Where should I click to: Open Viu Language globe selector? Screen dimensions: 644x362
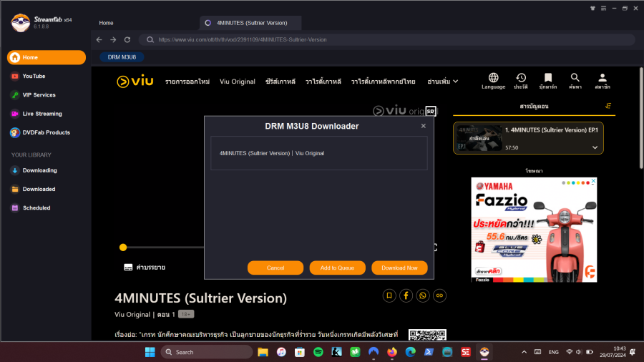tap(493, 81)
